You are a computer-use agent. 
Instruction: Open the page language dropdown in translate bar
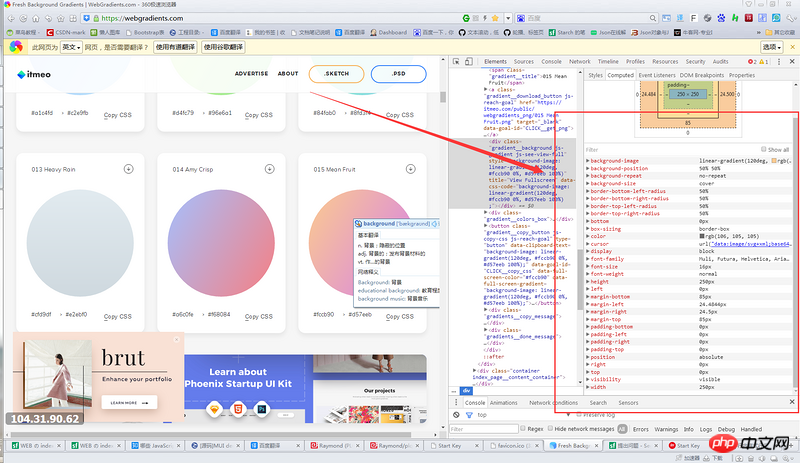tap(71, 47)
